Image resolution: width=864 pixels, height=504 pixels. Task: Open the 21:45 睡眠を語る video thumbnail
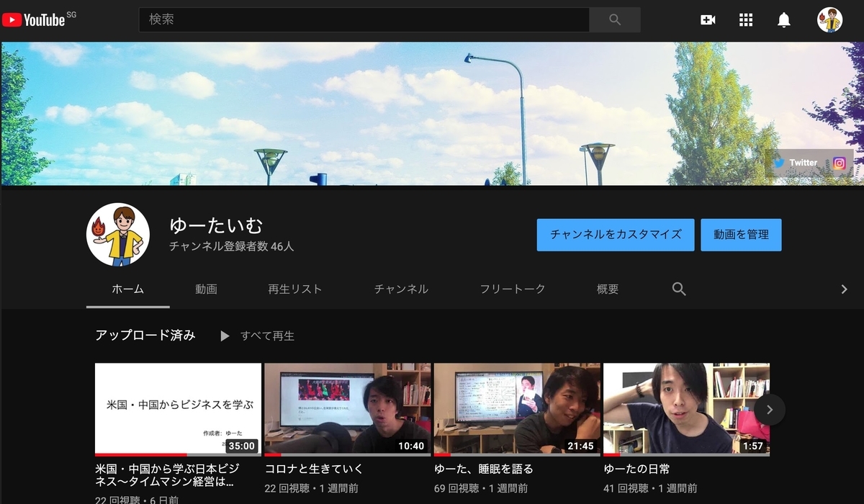pos(517,408)
